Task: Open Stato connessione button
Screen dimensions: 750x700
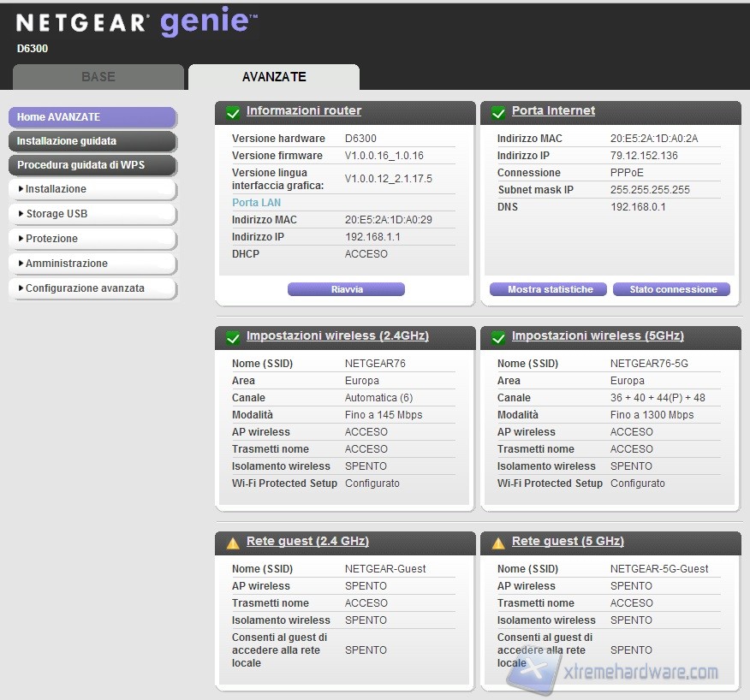Action: [672, 290]
